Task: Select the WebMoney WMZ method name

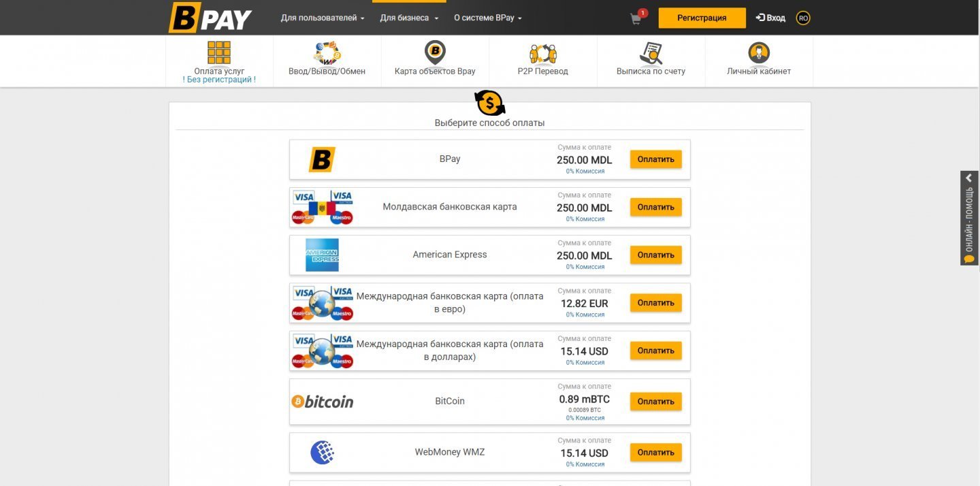Action: pos(450,452)
